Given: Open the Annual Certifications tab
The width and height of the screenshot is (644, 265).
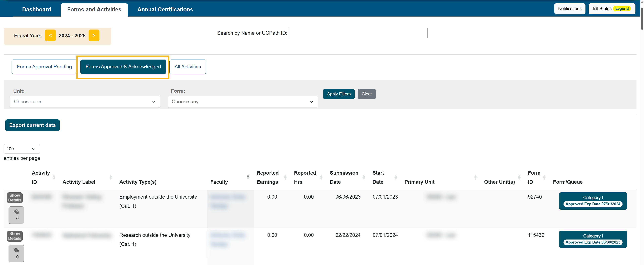Looking at the screenshot, I should click(x=165, y=10).
